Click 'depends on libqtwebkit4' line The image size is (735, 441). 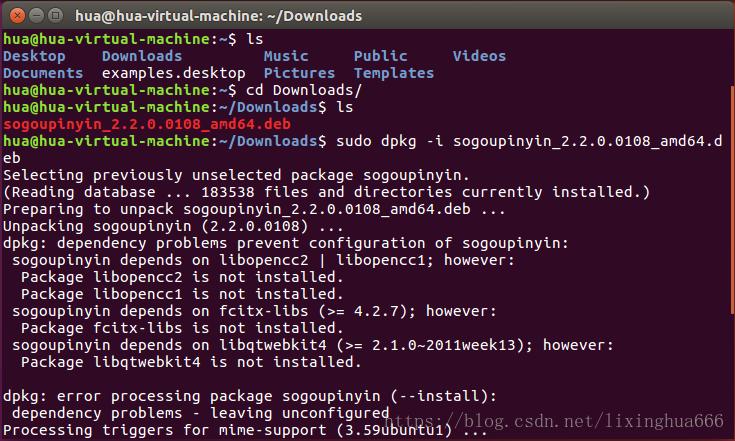pos(313,345)
